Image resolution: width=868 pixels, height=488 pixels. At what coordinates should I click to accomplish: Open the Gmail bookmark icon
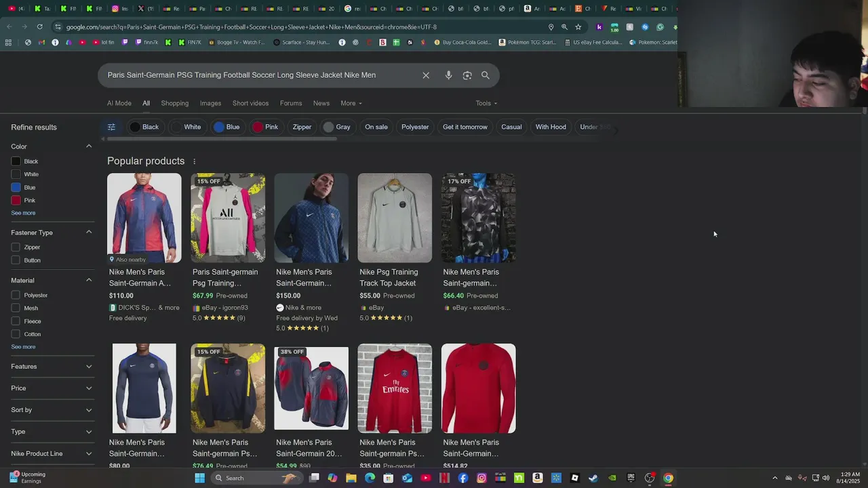41,42
